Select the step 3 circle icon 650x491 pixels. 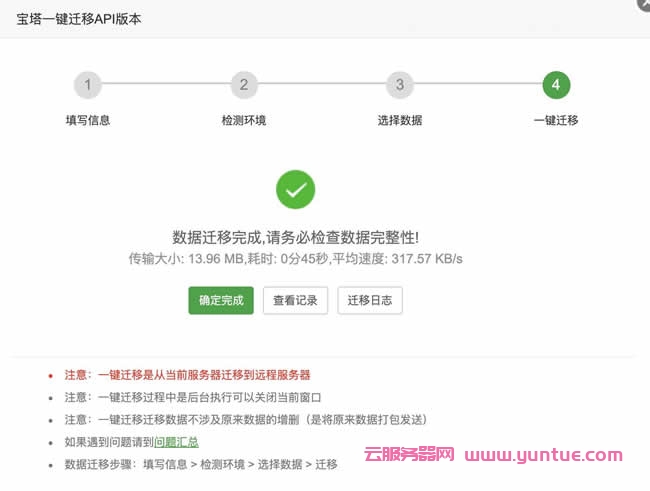point(400,85)
